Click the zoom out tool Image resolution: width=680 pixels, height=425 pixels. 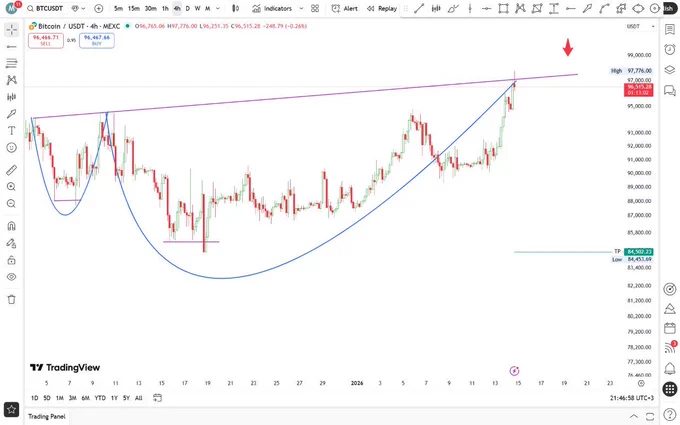(12, 203)
